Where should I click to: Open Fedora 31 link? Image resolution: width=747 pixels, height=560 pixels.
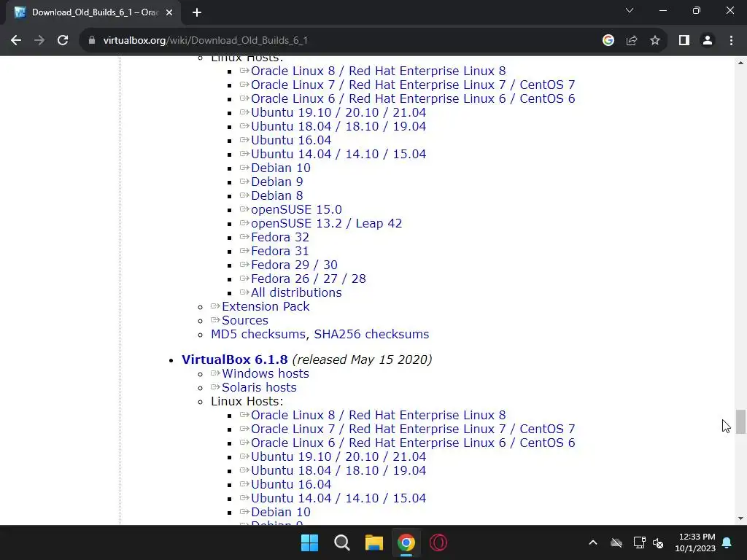pyautogui.click(x=279, y=251)
